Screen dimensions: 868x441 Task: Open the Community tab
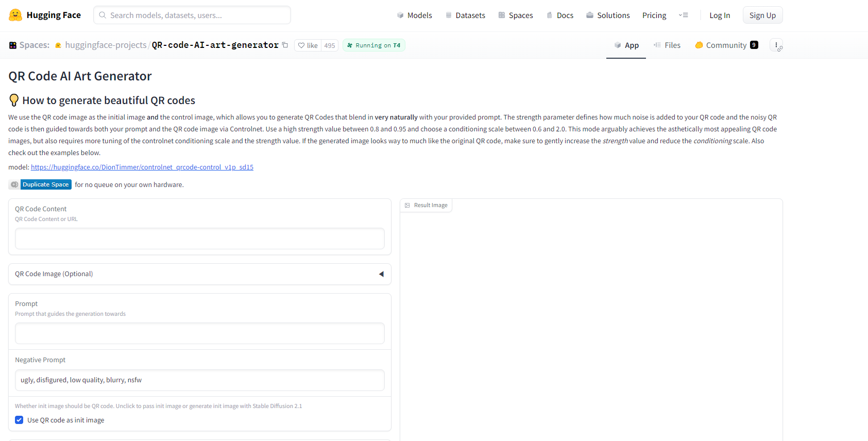coord(726,45)
